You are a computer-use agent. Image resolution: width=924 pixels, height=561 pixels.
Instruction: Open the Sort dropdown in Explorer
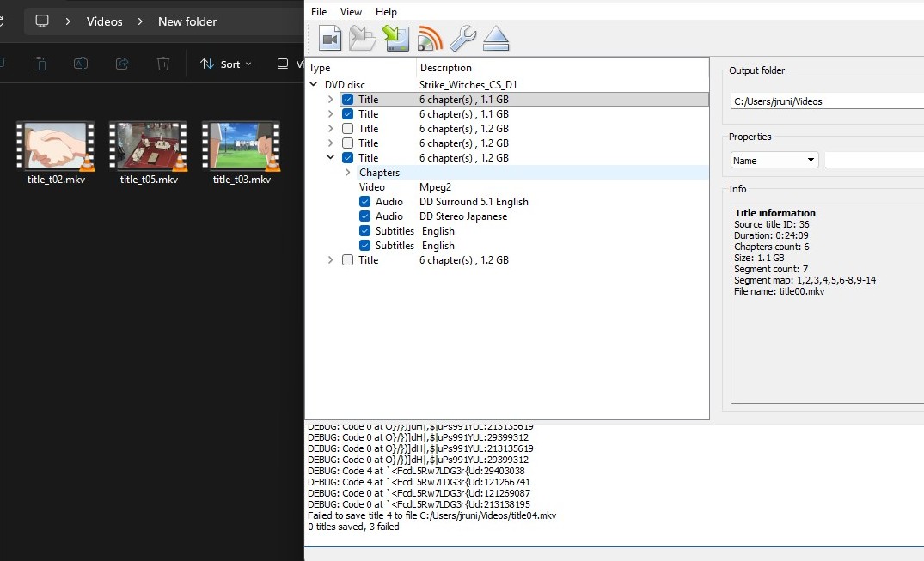(225, 64)
